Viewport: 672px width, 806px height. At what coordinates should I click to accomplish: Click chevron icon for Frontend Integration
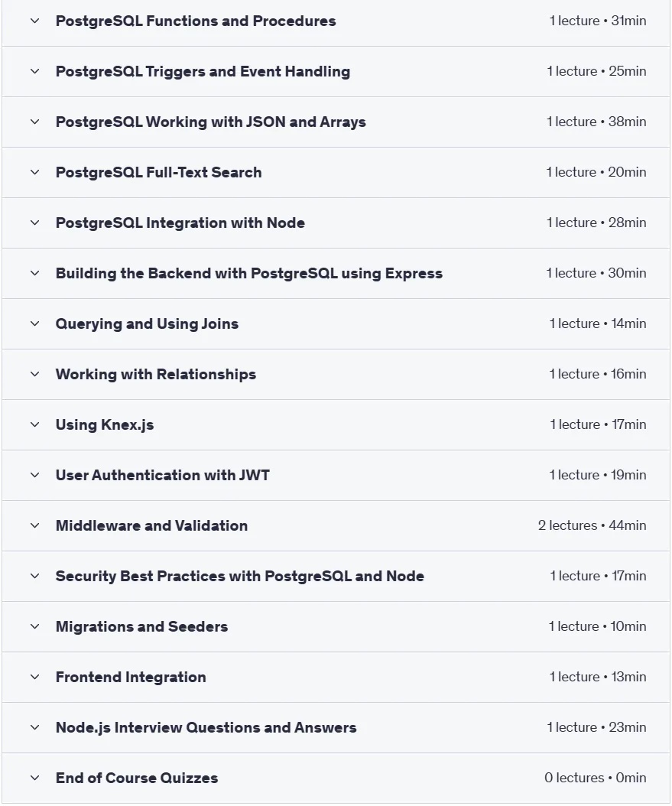[x=34, y=677]
